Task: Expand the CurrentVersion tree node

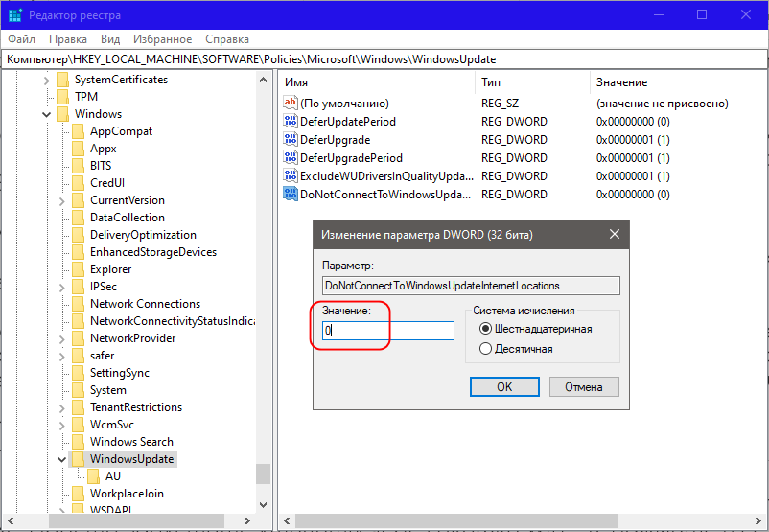Action: point(61,200)
